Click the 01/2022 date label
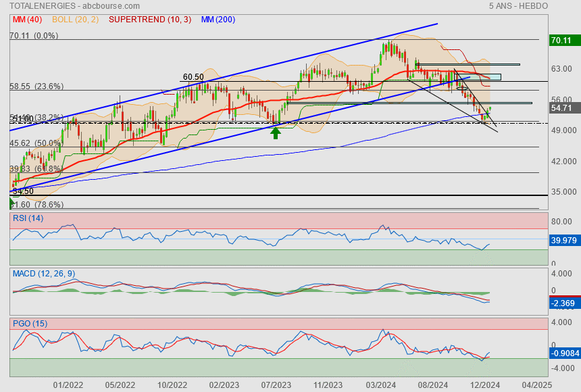The height and width of the screenshot is (392, 581). point(68,385)
